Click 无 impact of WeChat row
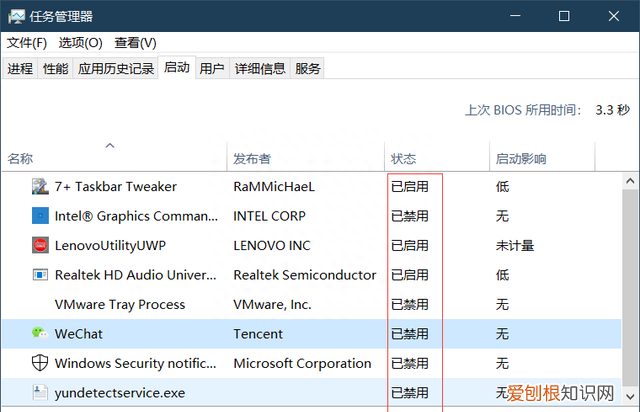 502,334
